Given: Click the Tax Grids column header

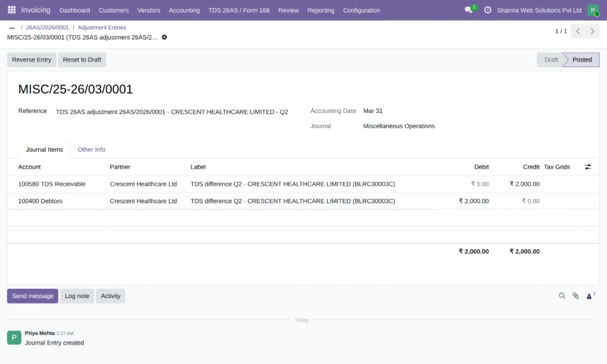Looking at the screenshot, I should coord(557,167).
